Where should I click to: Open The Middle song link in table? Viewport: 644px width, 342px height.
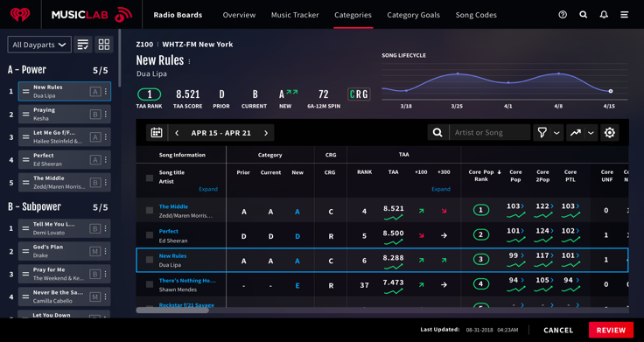click(173, 206)
